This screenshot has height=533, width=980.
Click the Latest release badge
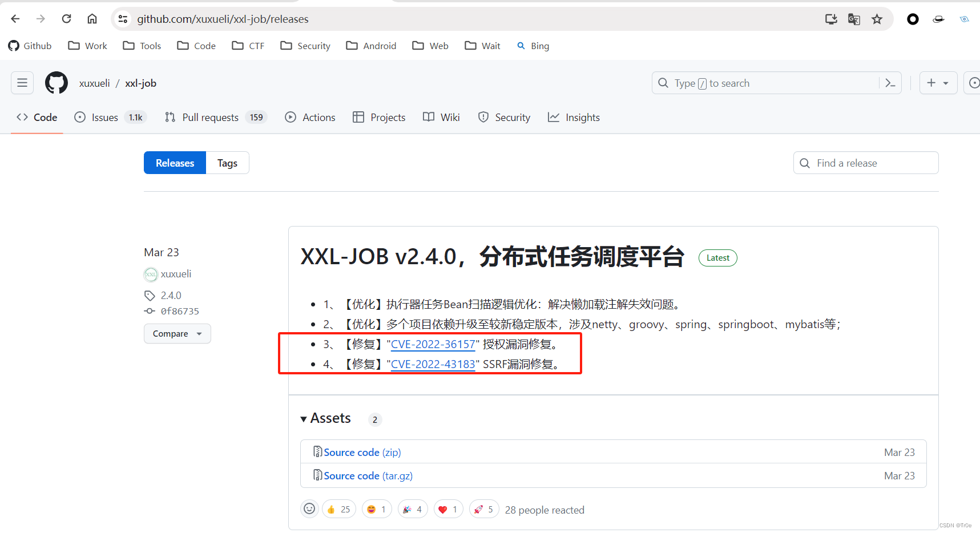pos(718,258)
